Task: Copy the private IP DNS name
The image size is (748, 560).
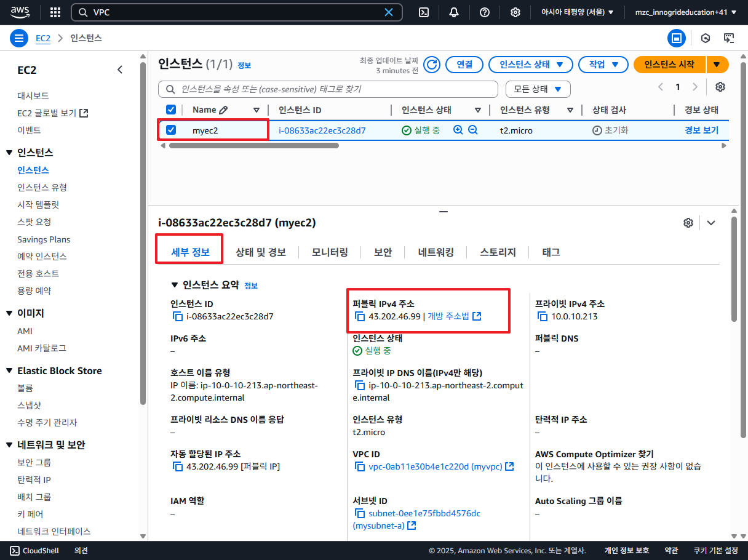Action: (x=360, y=385)
